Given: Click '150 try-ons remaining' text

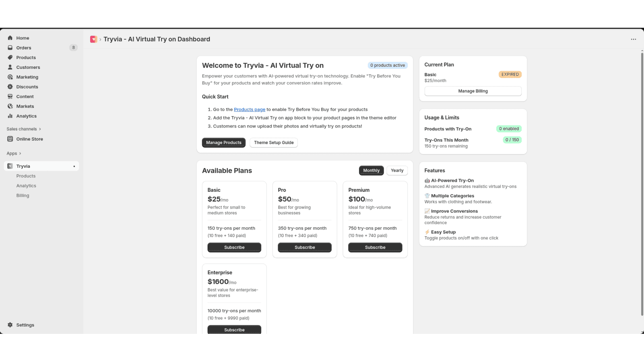Looking at the screenshot, I should coord(446,146).
